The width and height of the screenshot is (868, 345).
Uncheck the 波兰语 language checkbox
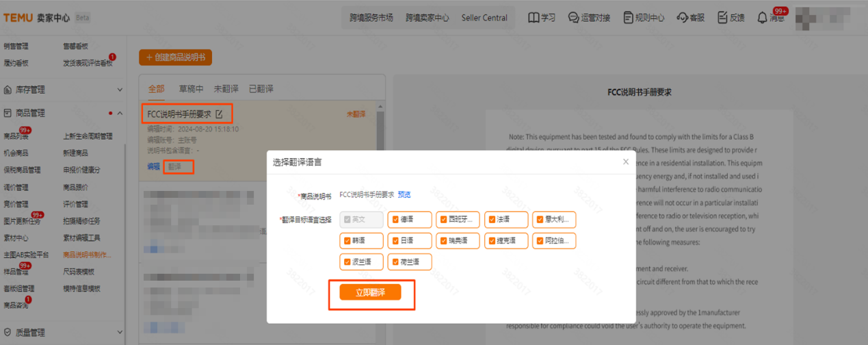point(347,261)
